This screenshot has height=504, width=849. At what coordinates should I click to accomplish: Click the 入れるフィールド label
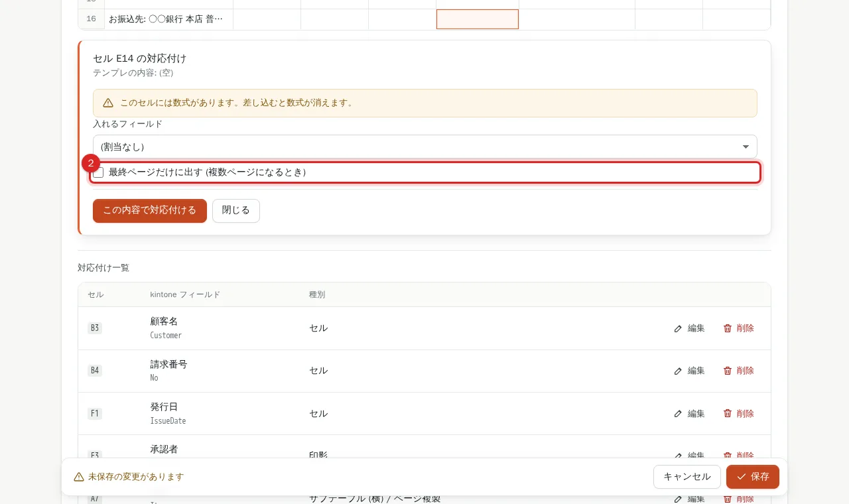(x=128, y=124)
